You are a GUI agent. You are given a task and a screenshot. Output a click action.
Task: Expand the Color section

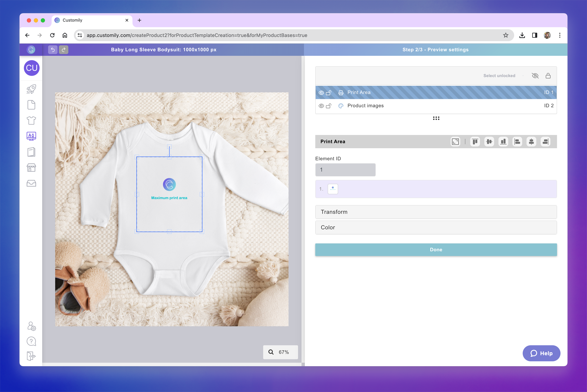coord(436,228)
